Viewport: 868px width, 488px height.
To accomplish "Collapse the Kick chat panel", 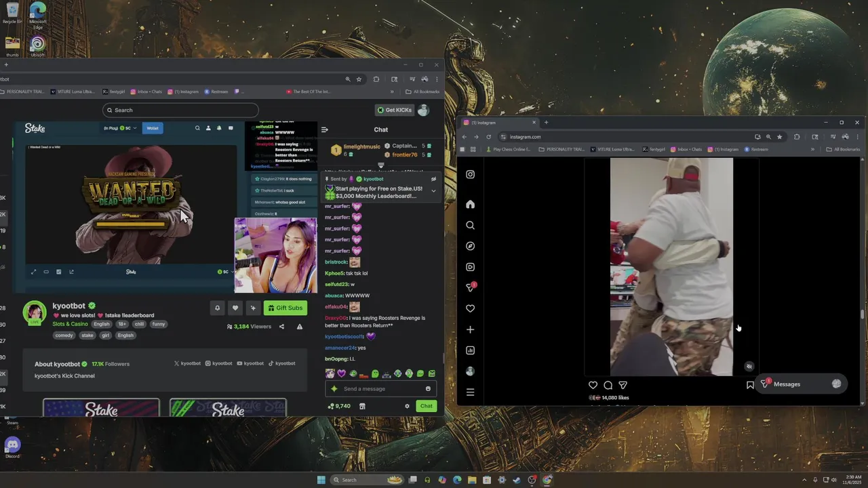I will tap(325, 129).
